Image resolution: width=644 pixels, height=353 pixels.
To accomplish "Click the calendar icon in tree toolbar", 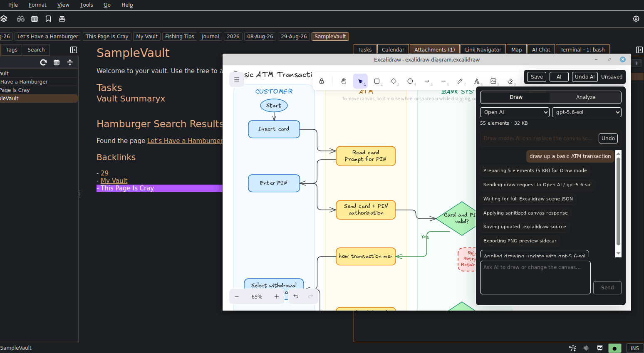I will tap(57, 62).
